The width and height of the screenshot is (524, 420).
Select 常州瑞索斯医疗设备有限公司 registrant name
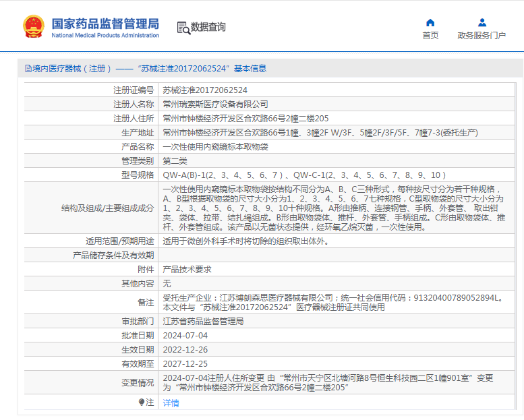click(215, 104)
